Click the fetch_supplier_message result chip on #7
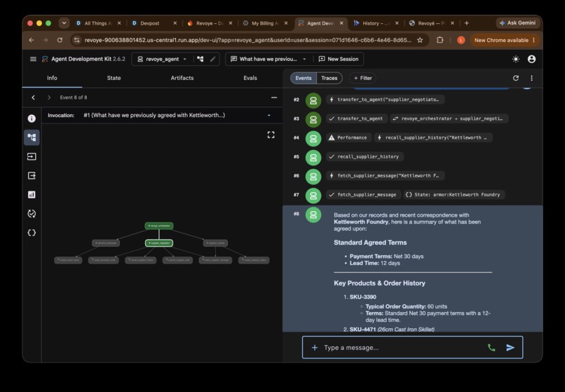Screen dimensions: 565x392 point(363,195)
